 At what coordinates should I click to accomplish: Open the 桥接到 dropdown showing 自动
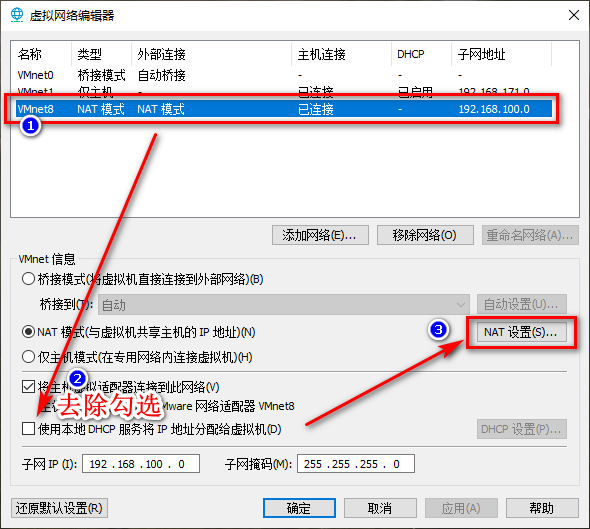[284, 304]
